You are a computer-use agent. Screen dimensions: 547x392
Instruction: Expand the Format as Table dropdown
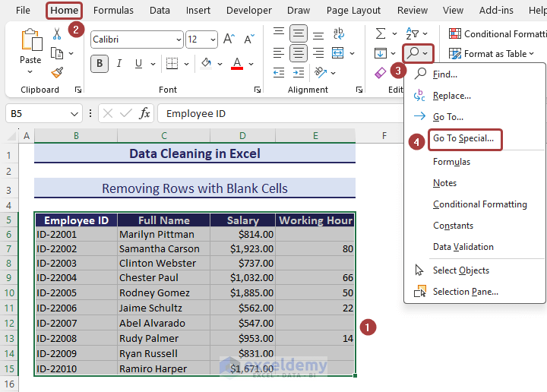(x=531, y=54)
